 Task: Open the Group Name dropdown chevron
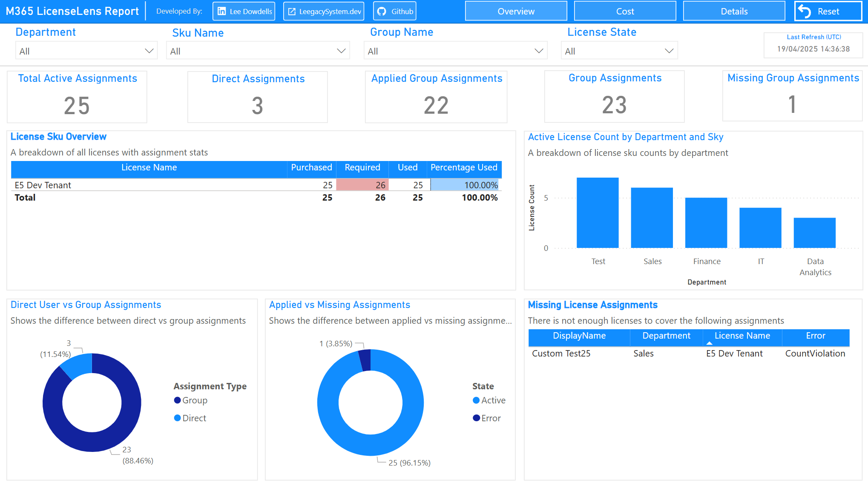(538, 51)
